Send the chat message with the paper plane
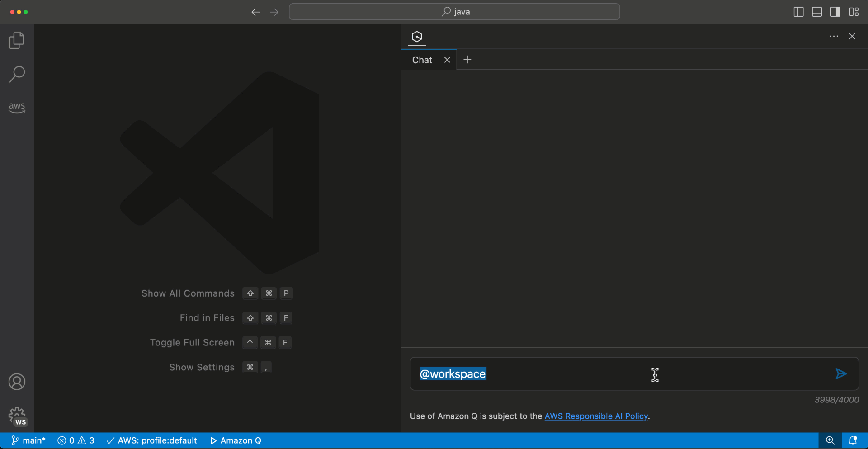This screenshot has width=868, height=449. point(841,374)
